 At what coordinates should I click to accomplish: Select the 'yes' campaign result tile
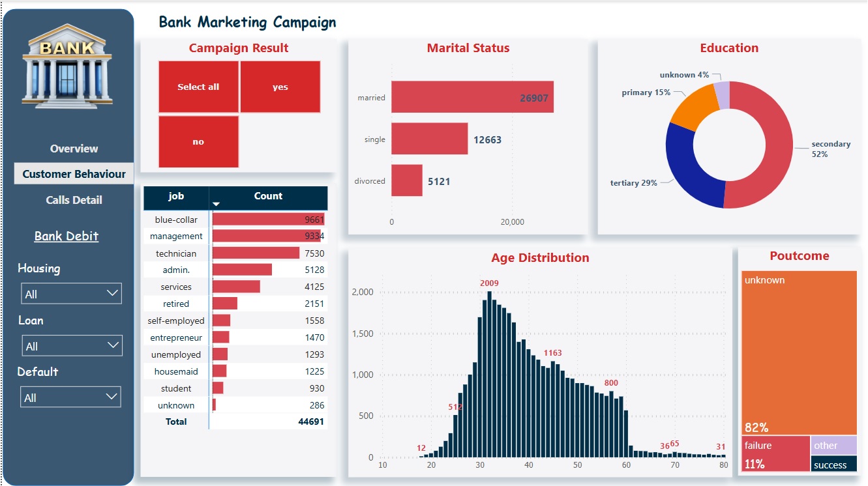280,87
